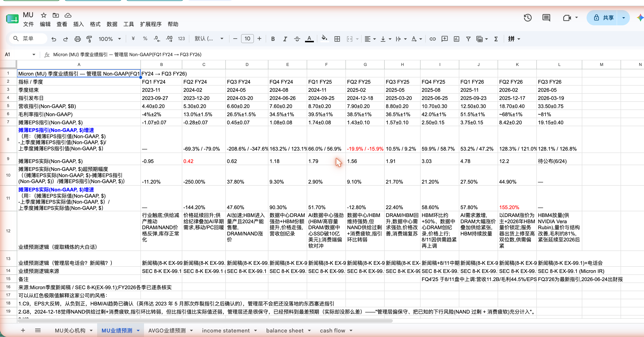Open the zoom 100% dropdown

pos(110,39)
